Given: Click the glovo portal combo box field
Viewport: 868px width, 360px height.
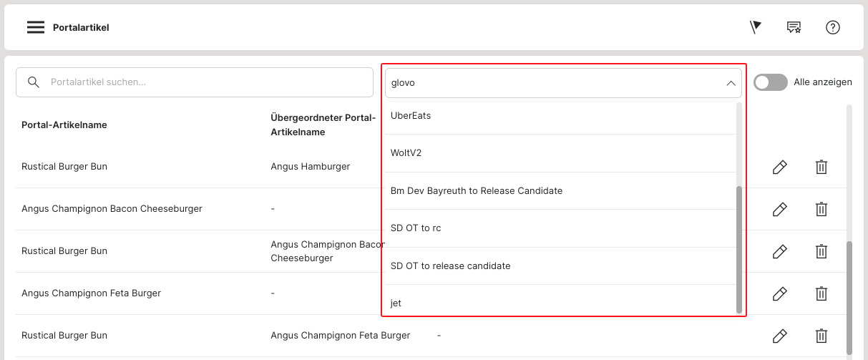Looking at the screenshot, I should pyautogui.click(x=551, y=83).
